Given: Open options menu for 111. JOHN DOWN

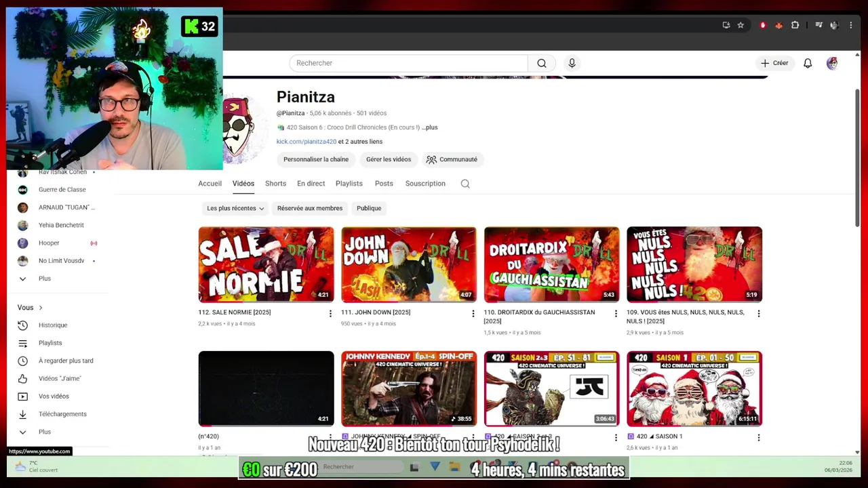Looking at the screenshot, I should tap(473, 313).
